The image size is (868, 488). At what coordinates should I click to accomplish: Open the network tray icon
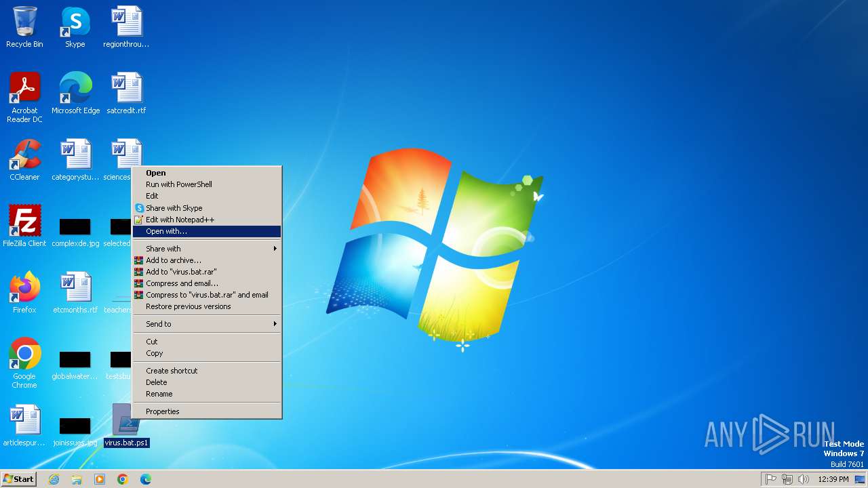coord(787,479)
